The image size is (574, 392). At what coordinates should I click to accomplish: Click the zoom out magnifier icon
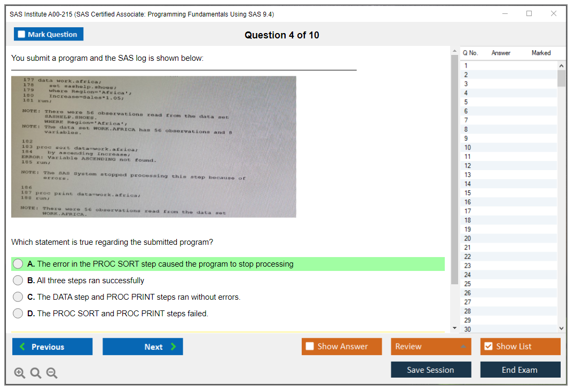click(x=52, y=373)
